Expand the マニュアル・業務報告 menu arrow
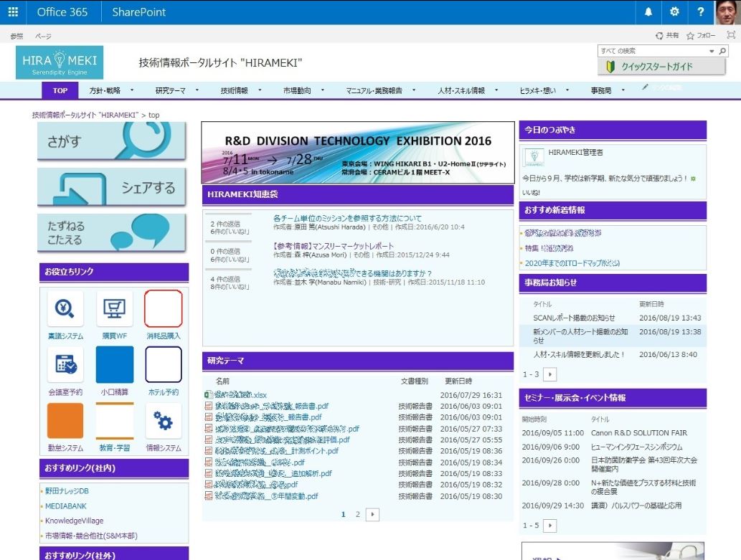Image resolution: width=741 pixels, height=560 pixels. coord(413,90)
